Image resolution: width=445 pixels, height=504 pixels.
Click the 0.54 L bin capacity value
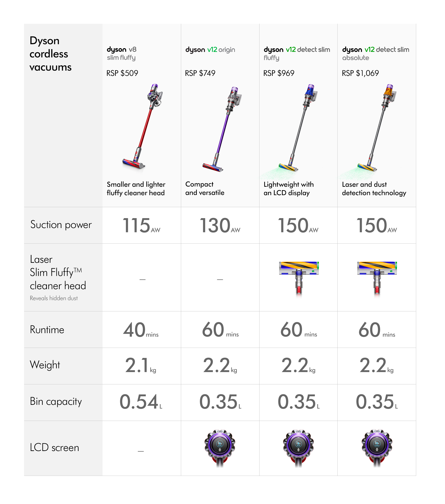141,402
